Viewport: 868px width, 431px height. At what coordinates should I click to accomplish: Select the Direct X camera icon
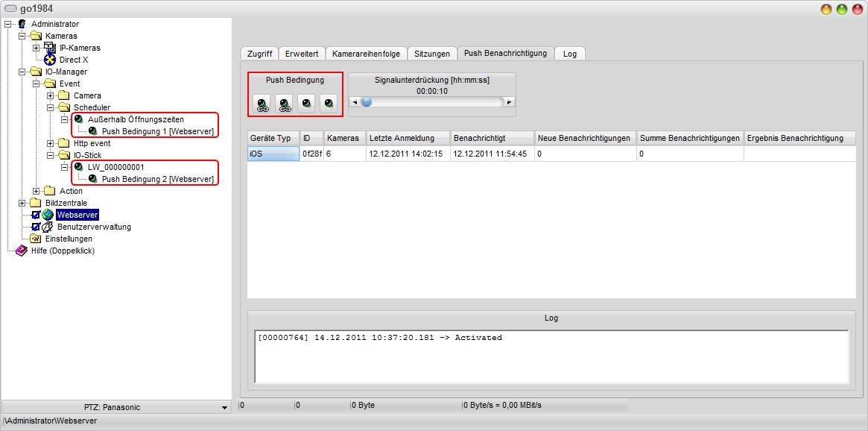pyautogui.click(x=50, y=60)
